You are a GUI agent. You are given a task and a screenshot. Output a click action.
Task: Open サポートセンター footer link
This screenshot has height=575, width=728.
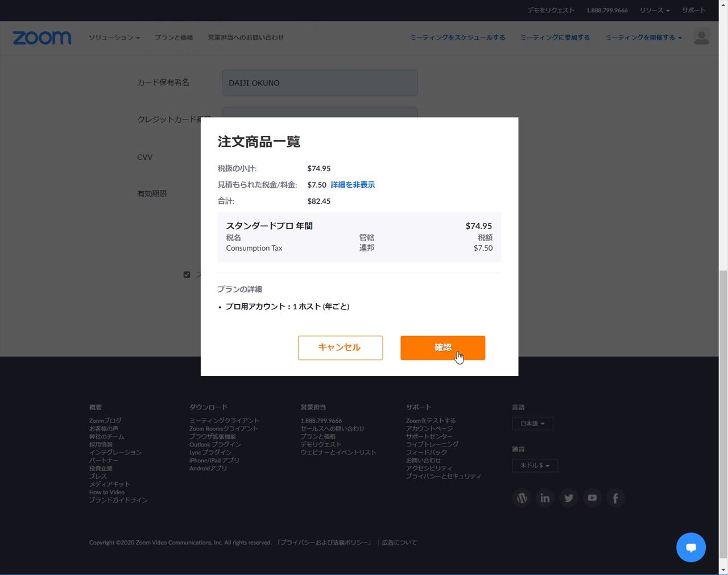[429, 437]
